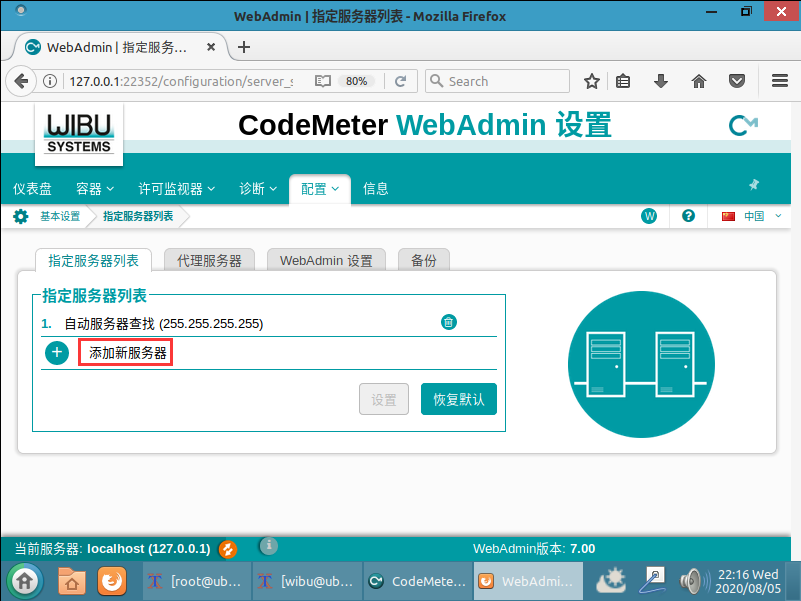Click Firefox back button
The width and height of the screenshot is (801, 601).
coord(21,81)
